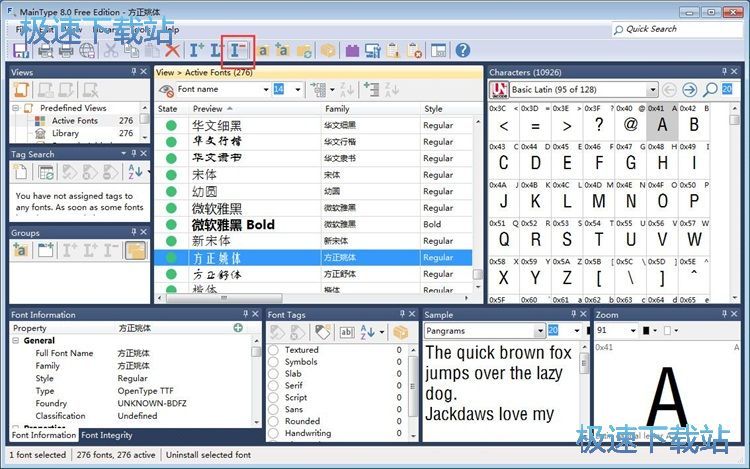Collapse the Predefined Views tree node
This screenshot has width=750, height=469.
click(x=16, y=108)
